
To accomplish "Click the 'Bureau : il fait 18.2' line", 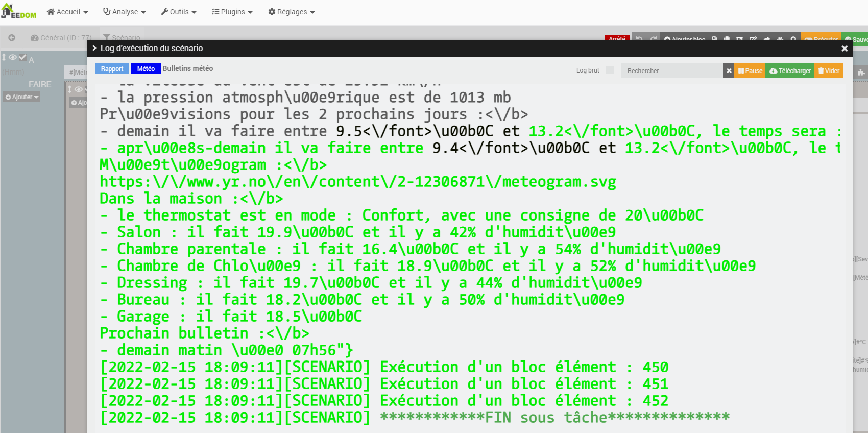I will click(x=363, y=300).
